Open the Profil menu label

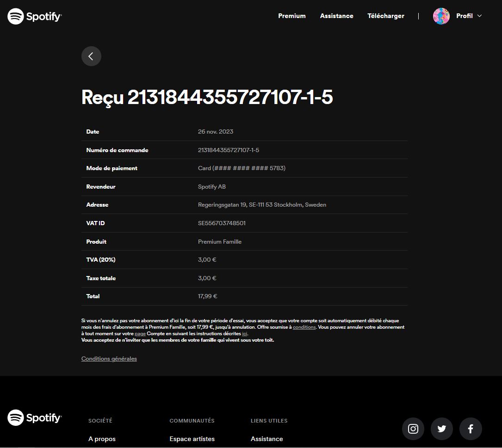coord(464,16)
